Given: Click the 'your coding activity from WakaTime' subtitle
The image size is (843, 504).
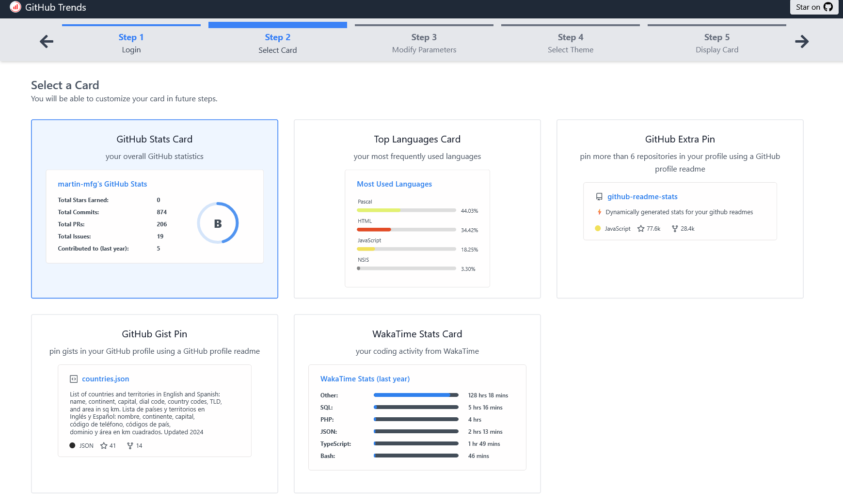Looking at the screenshot, I should 417,351.
